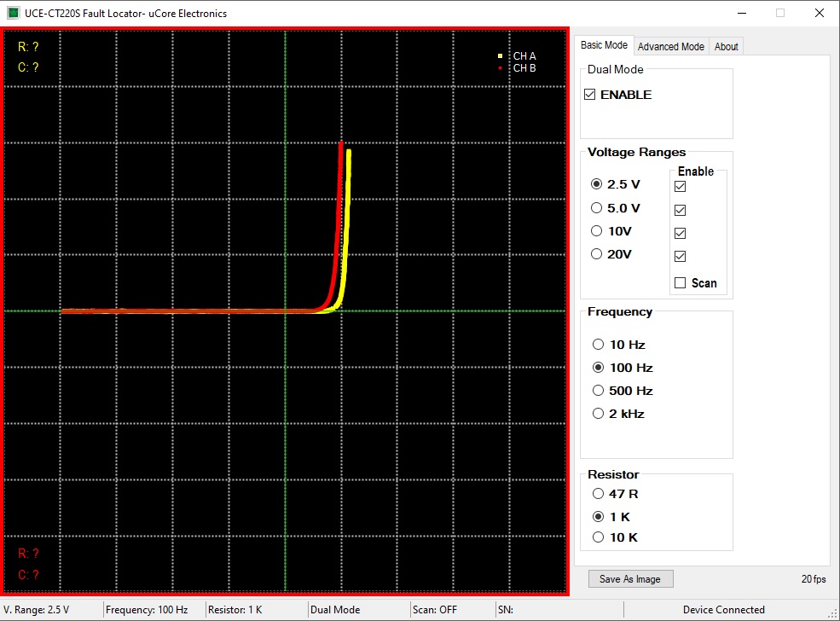Click the app icon in title bar

[x=13, y=13]
